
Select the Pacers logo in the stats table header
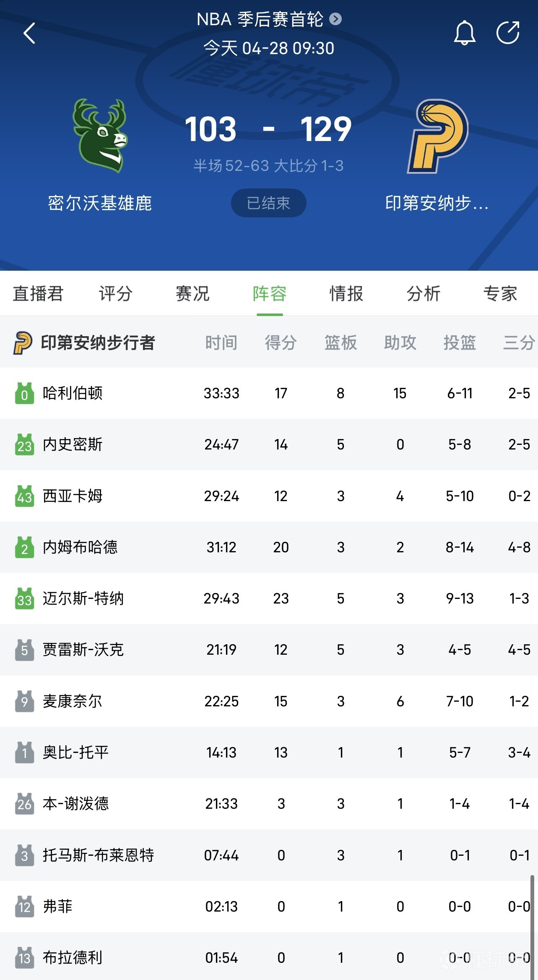click(x=22, y=342)
